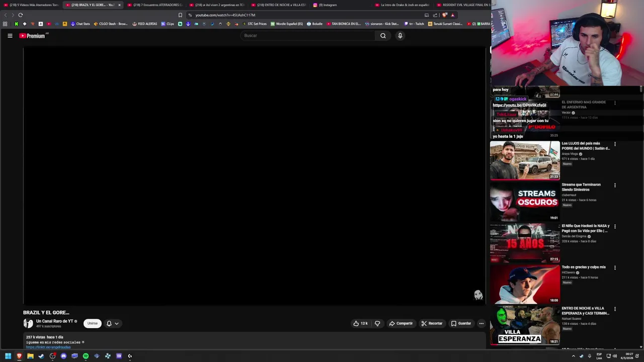Open Brave browser from taskbar
Image resolution: width=644 pixels, height=362 pixels.
point(19,356)
